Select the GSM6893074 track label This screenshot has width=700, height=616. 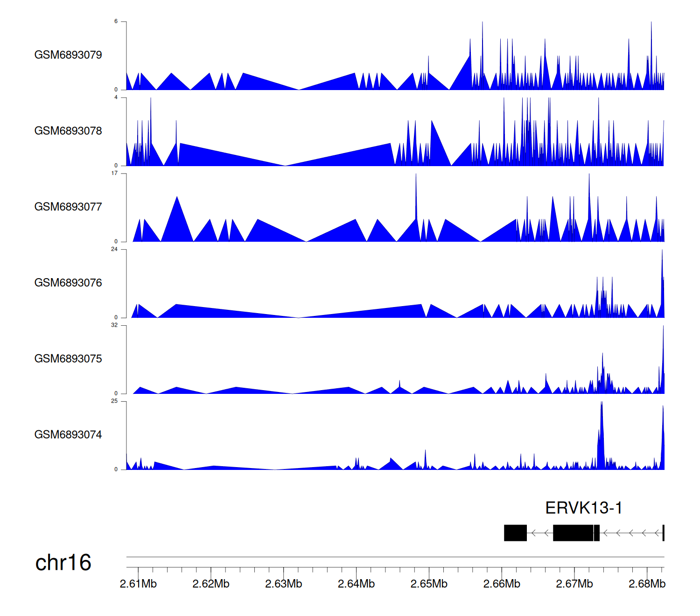(68, 435)
